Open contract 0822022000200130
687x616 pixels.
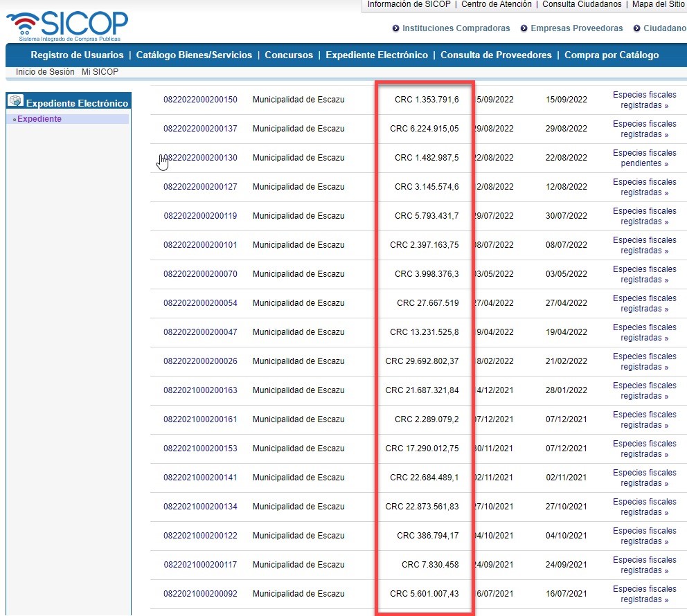200,158
